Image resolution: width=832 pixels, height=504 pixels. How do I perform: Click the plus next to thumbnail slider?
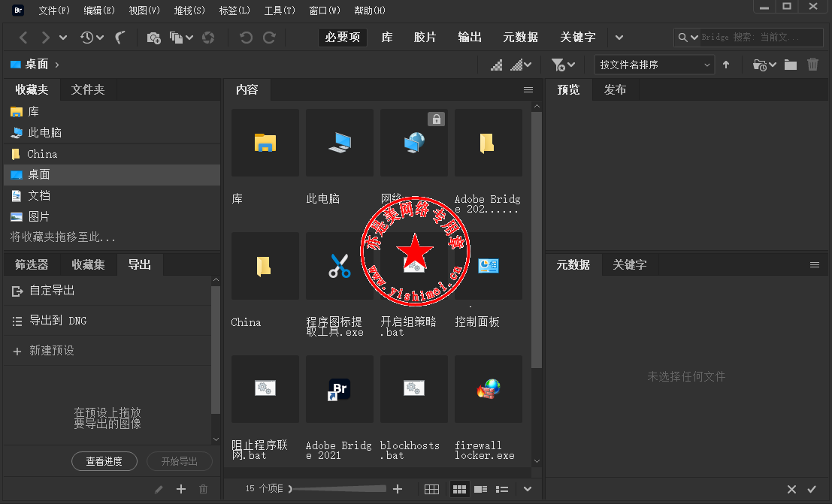[x=398, y=489]
